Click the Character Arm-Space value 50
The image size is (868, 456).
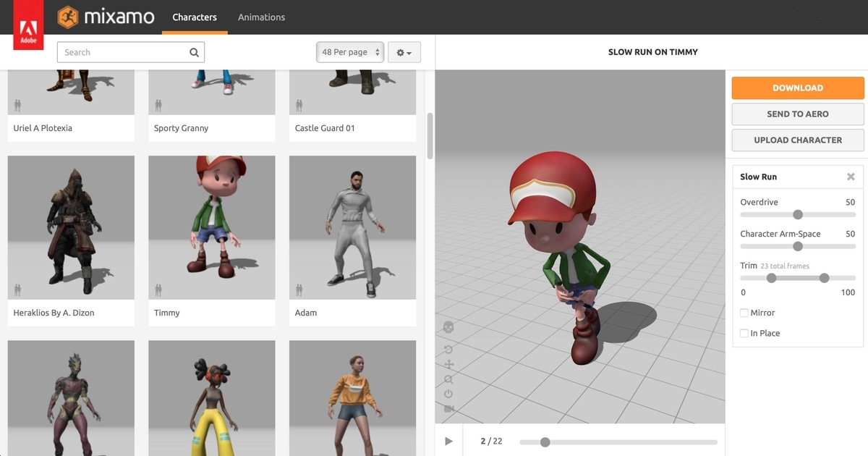pyautogui.click(x=851, y=235)
